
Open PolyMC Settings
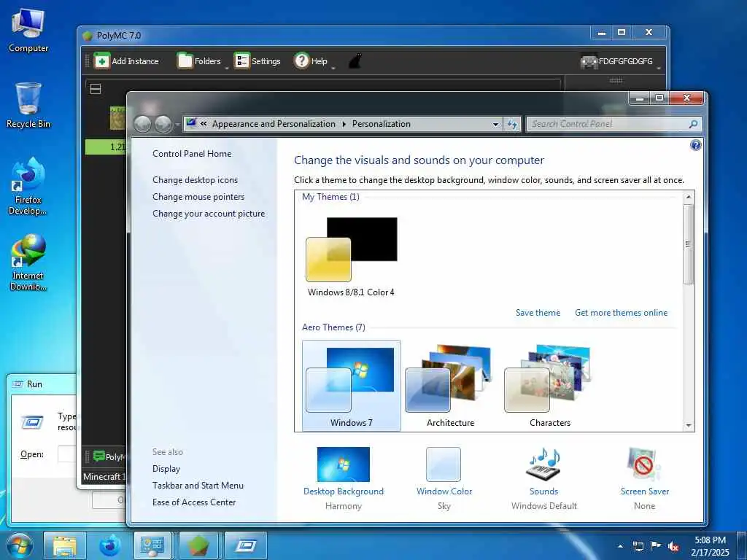(258, 61)
